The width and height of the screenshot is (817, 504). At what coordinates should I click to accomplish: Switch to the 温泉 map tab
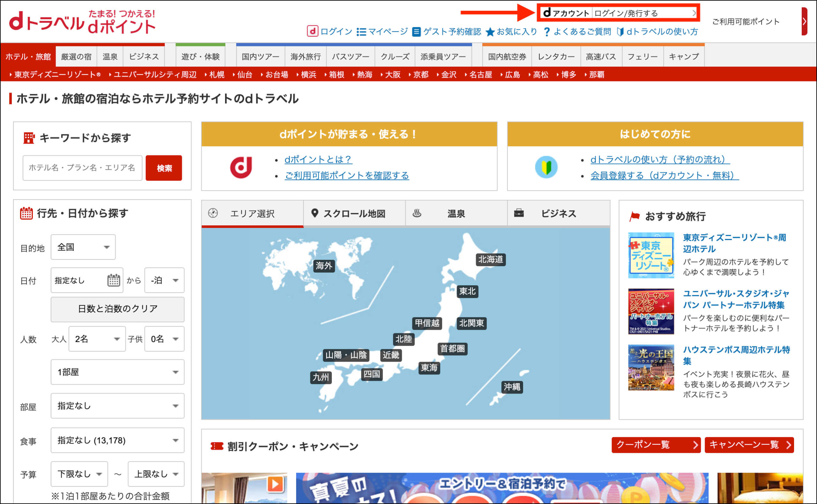pyautogui.click(x=456, y=214)
